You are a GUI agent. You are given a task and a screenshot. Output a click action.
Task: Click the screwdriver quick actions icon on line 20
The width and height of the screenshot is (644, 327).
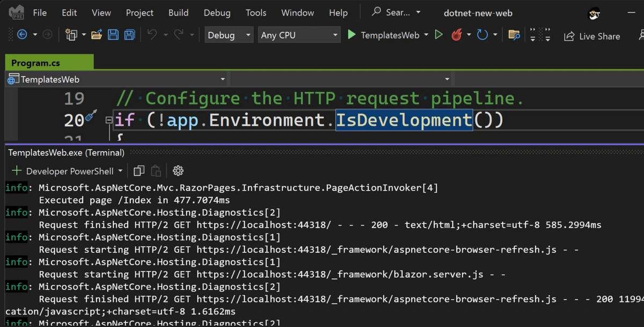click(x=91, y=115)
